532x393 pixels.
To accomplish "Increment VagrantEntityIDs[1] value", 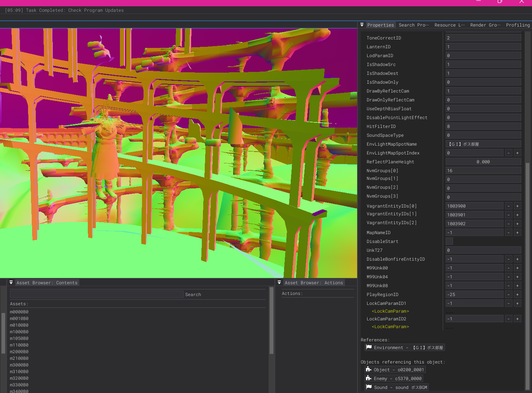I will [x=518, y=215].
